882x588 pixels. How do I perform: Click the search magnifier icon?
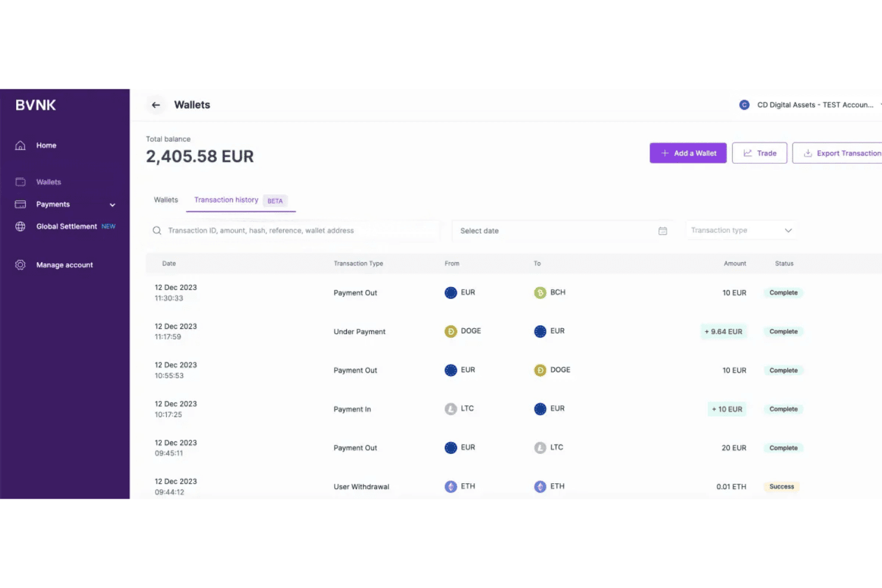pyautogui.click(x=157, y=231)
